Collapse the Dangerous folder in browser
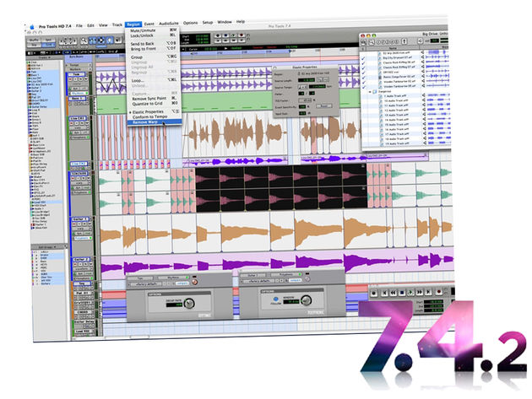This screenshot has width=532, height=399. click(370, 92)
